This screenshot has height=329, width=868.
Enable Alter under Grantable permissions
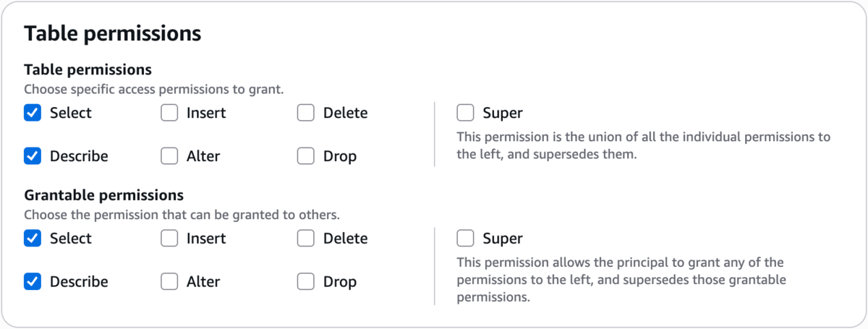(169, 282)
